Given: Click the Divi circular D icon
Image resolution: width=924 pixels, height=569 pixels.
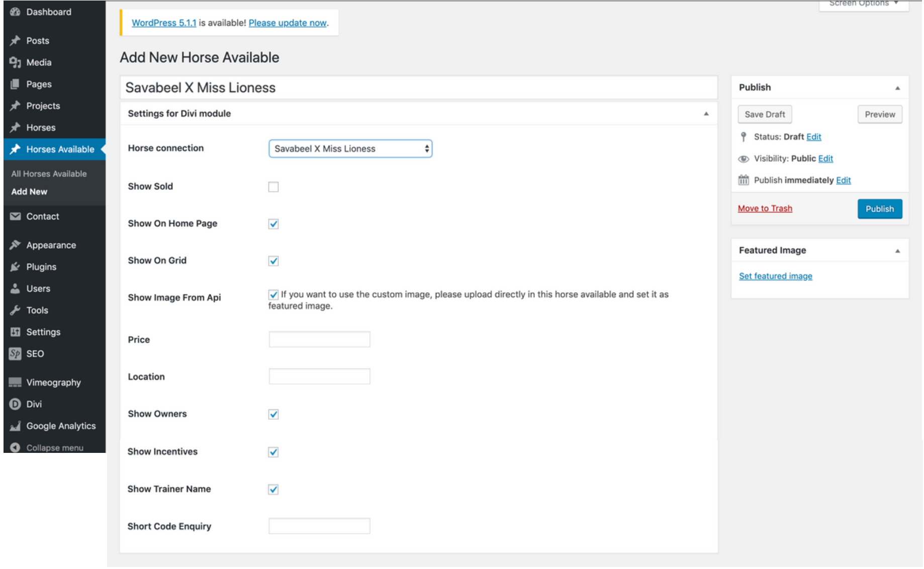Looking at the screenshot, I should (x=15, y=404).
